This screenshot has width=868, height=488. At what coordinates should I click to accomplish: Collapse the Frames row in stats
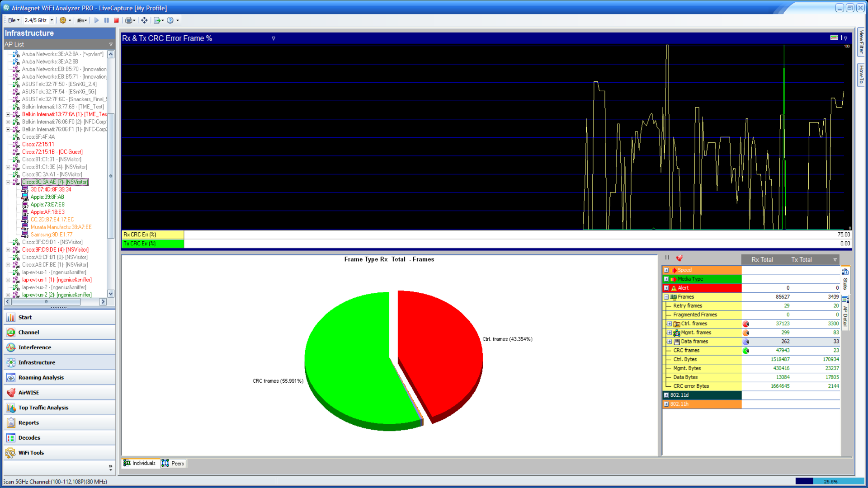(666, 297)
